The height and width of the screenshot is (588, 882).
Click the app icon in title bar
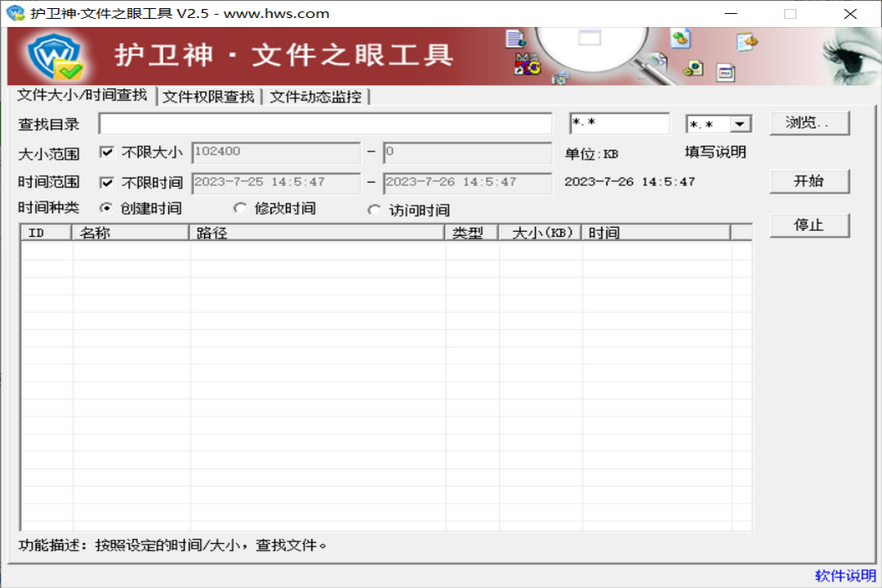point(16,13)
